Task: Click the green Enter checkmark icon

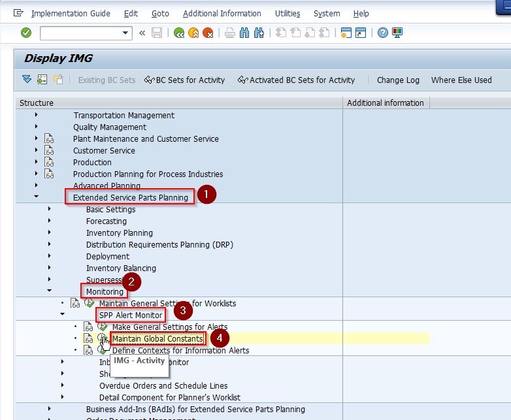Action: pyautogui.click(x=26, y=33)
